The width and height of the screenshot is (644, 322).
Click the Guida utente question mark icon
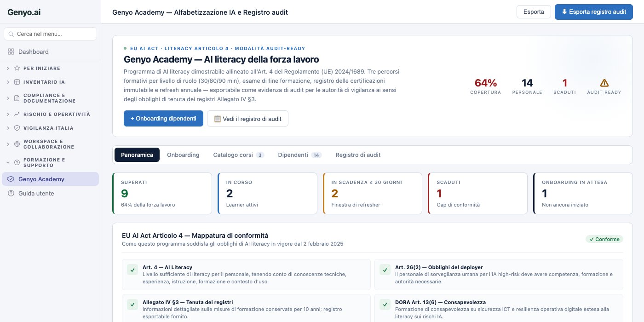pyautogui.click(x=11, y=194)
